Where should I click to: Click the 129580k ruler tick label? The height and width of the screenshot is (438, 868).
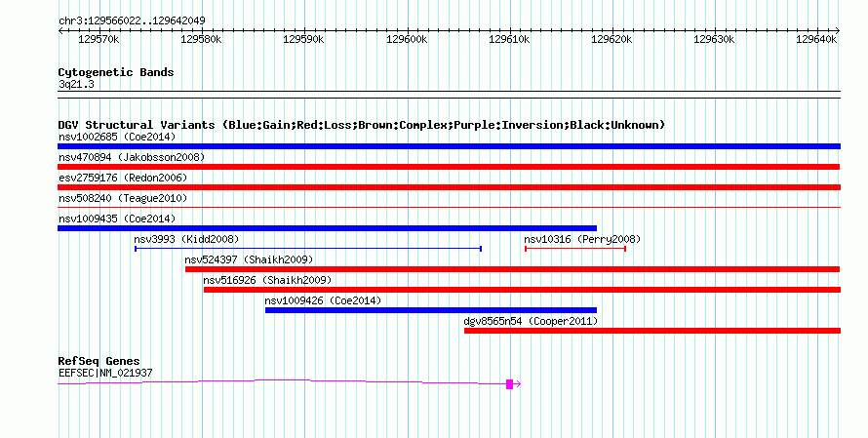click(201, 39)
